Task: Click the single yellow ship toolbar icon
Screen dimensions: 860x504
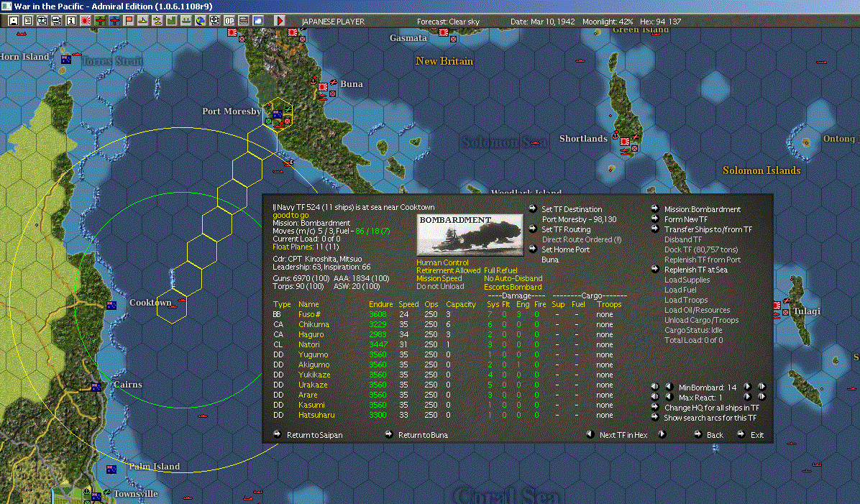Action: 142,21
